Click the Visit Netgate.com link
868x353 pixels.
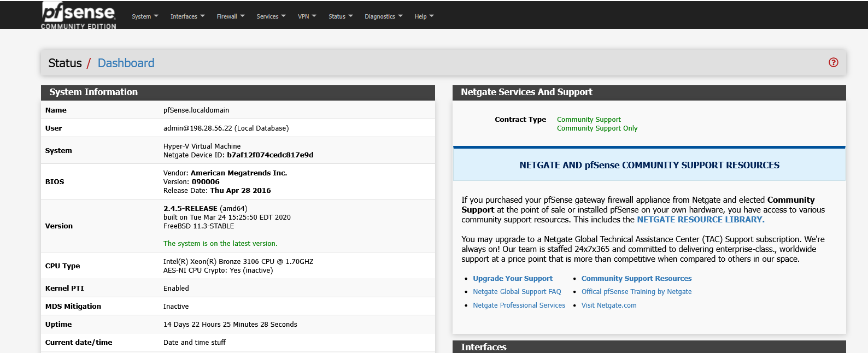[609, 305]
